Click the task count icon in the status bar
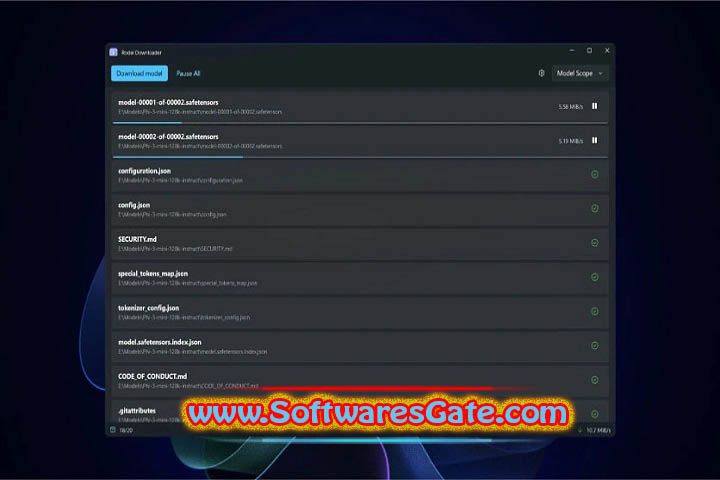This screenshot has height=480, width=720. [x=113, y=430]
